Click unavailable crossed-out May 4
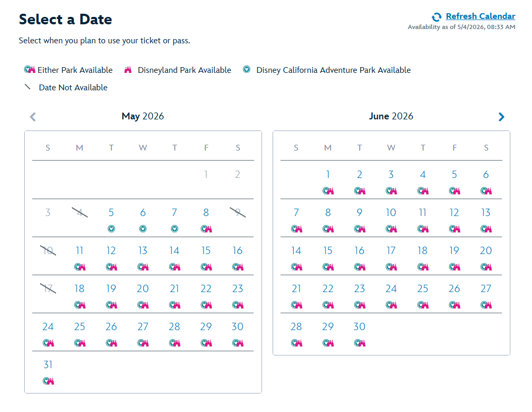Image resolution: width=532 pixels, height=412 pixels. (x=80, y=213)
